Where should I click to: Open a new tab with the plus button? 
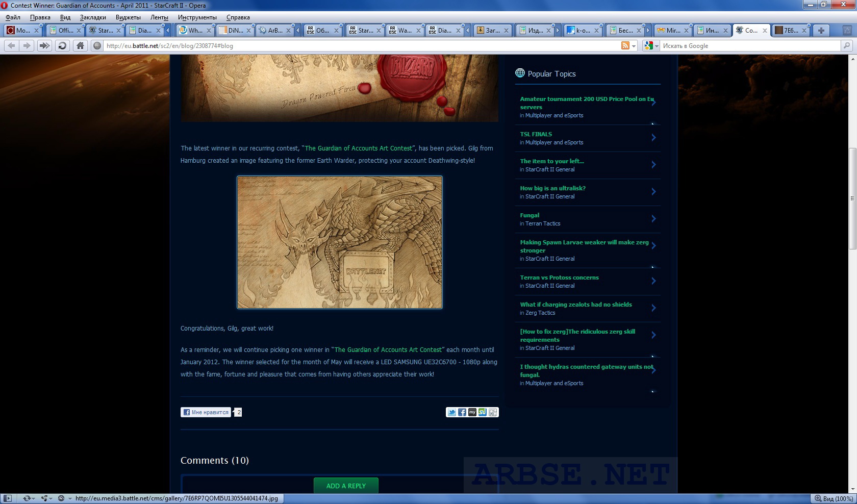coord(821,30)
